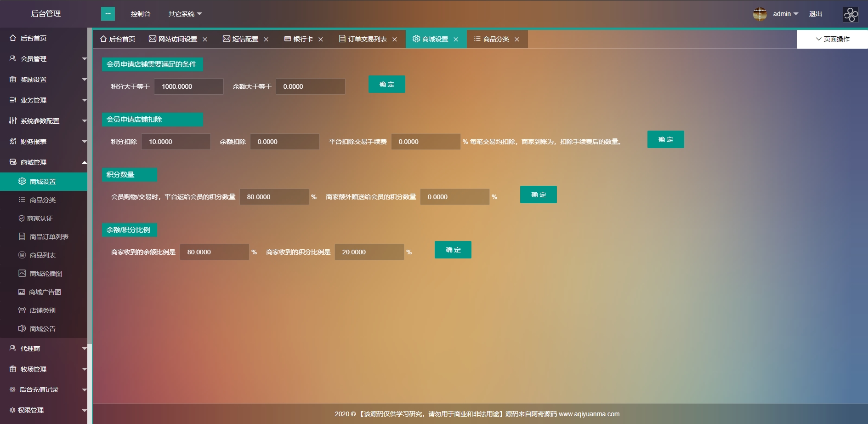The image size is (868, 424).
Task: Click the 商家收到的积分比例 input field
Action: point(369,252)
